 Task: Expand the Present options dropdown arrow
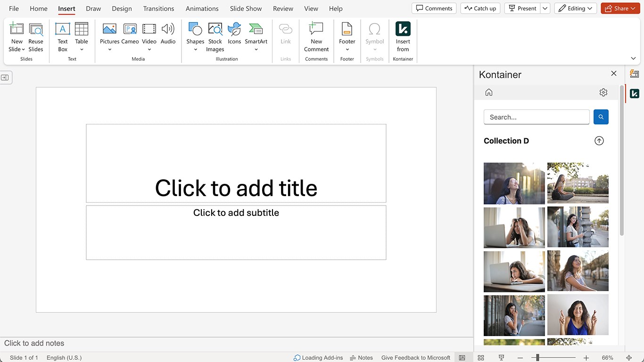point(545,8)
